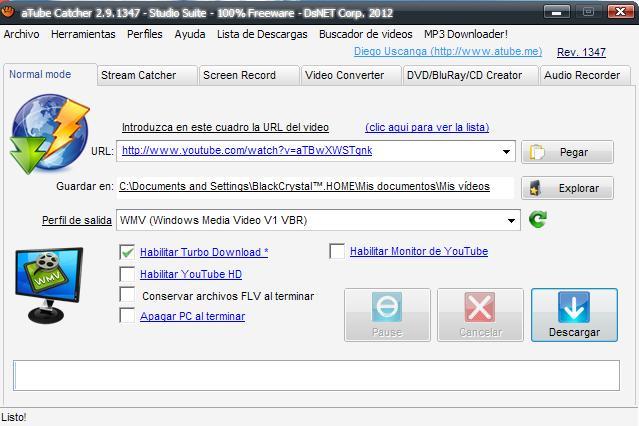Click 'Introduzca en este cuadro la URL' link

coord(225,127)
